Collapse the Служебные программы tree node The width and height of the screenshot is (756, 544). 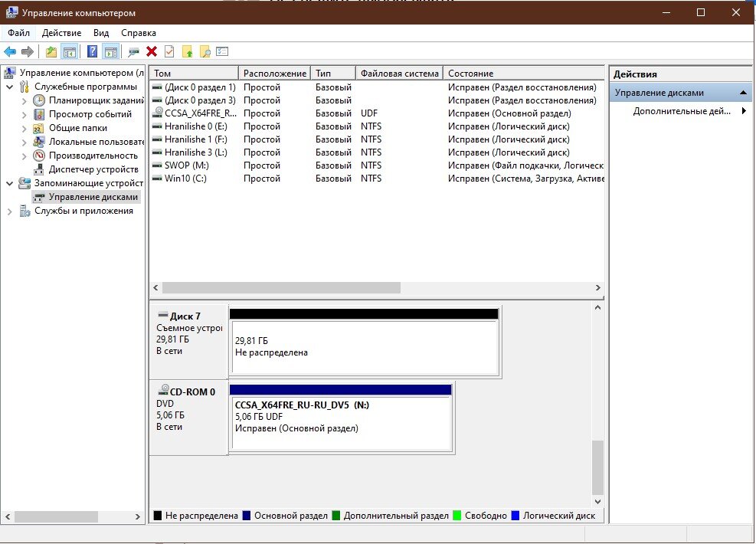point(10,87)
